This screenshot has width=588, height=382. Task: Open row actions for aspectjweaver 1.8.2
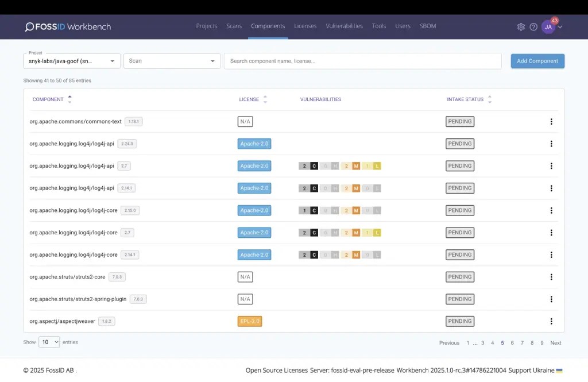click(551, 321)
